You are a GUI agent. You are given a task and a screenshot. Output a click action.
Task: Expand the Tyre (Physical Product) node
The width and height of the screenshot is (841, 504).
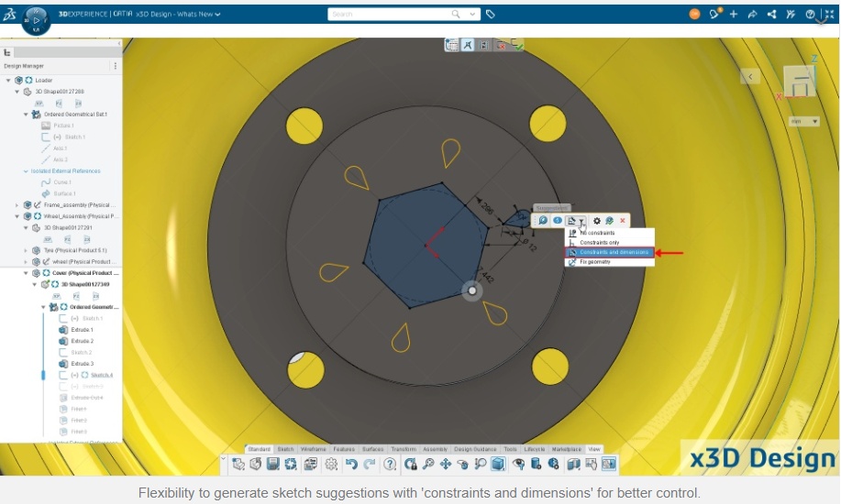[26, 250]
